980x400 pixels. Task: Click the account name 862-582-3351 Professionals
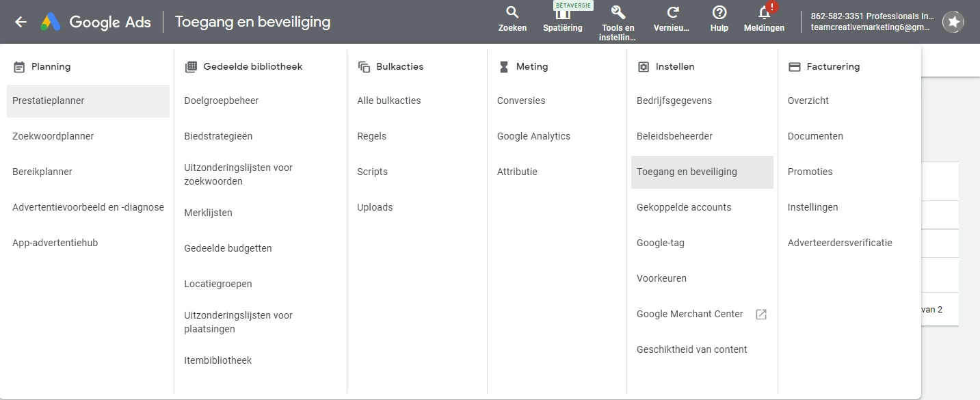872,16
